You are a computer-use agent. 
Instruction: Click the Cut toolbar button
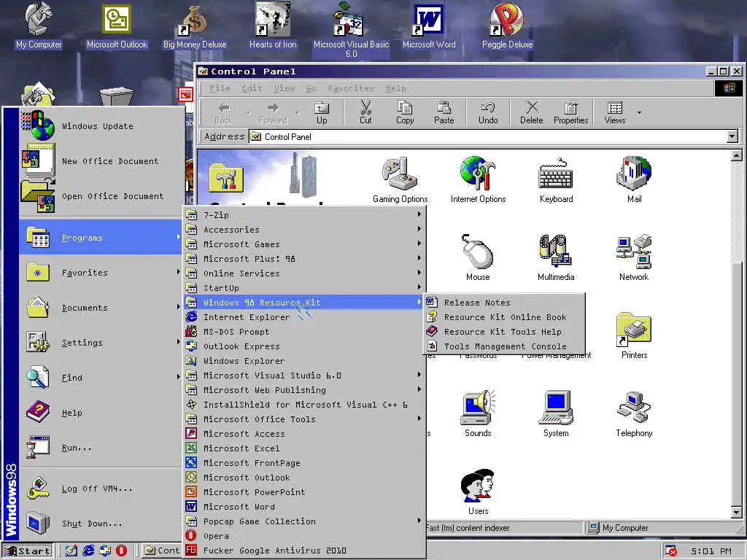click(365, 112)
